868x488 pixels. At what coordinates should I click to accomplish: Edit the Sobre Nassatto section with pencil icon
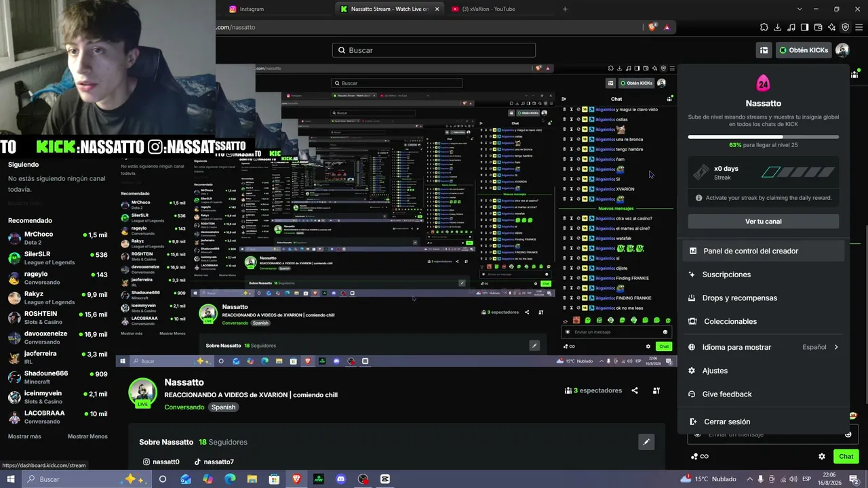[646, 442]
